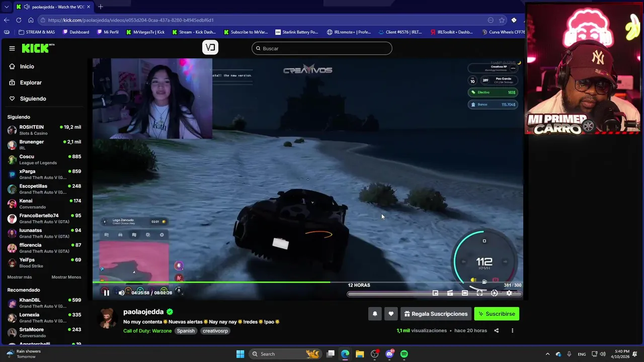Open the Windows Start menu

(x=240, y=354)
